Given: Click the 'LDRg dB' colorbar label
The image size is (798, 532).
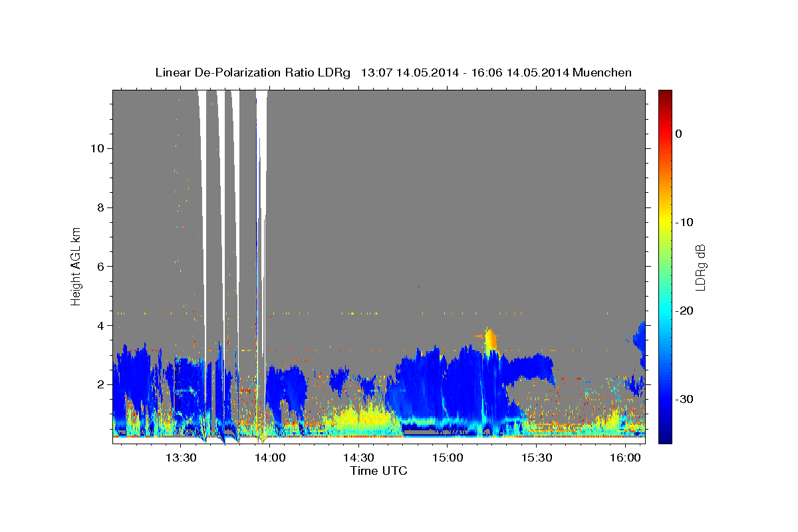Looking at the screenshot, I should pyautogui.click(x=700, y=267).
